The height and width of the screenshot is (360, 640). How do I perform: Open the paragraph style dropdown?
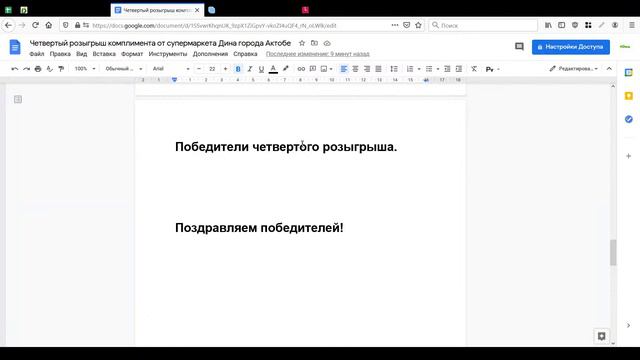(124, 69)
